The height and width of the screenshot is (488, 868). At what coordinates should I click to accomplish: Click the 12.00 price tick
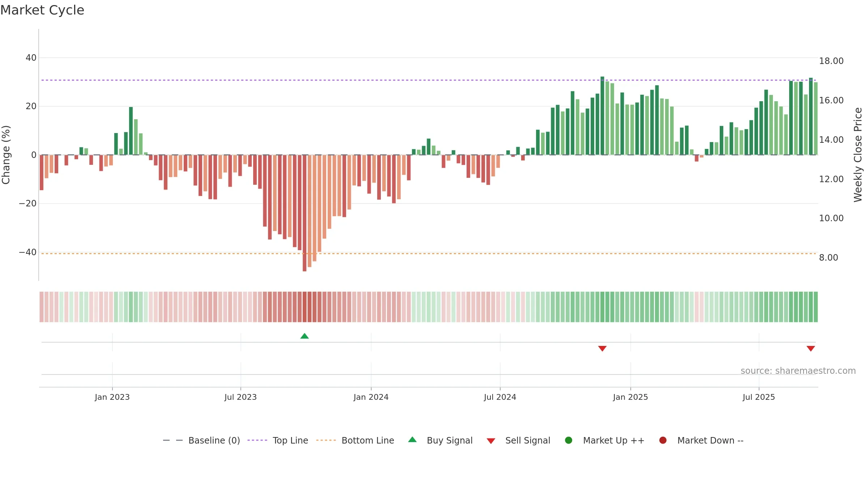coord(831,179)
